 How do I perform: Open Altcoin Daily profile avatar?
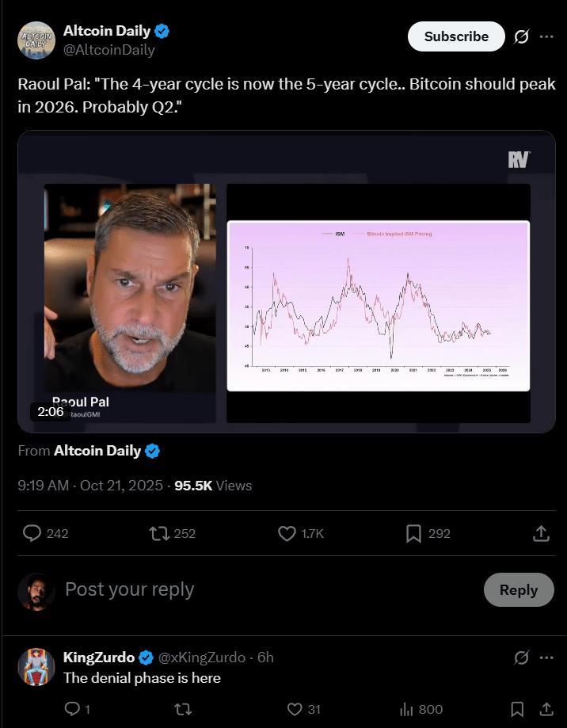pos(36,40)
